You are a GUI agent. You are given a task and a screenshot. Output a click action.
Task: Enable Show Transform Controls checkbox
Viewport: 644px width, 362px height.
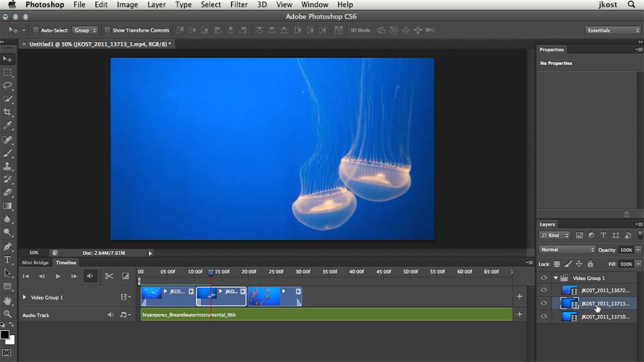[x=107, y=30]
